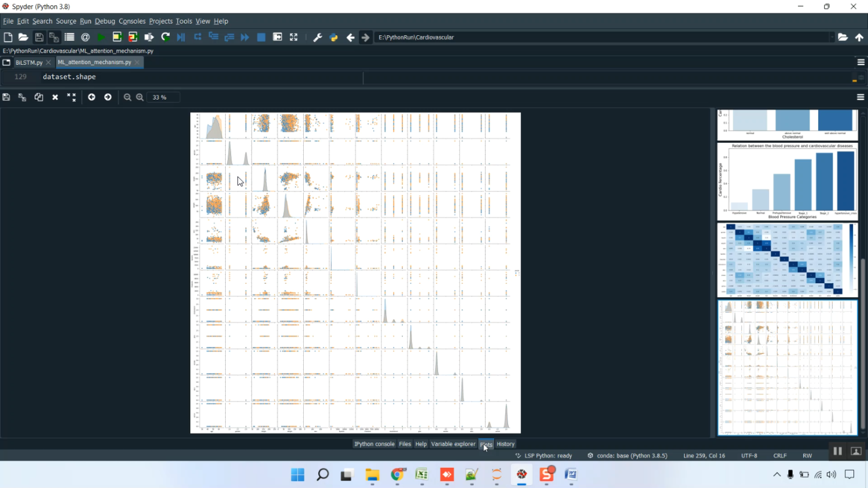Open the editor pane hamburger options menu
The image size is (868, 488).
[860, 62]
